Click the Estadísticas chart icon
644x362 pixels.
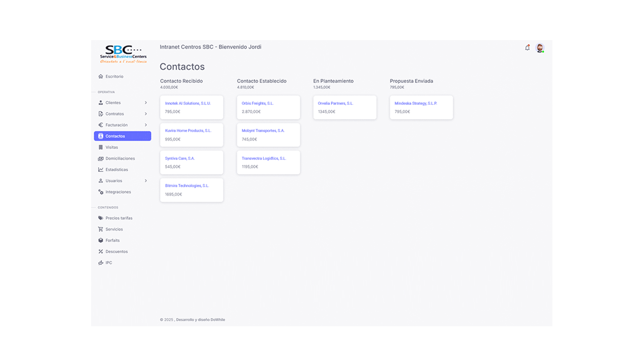coord(100,170)
